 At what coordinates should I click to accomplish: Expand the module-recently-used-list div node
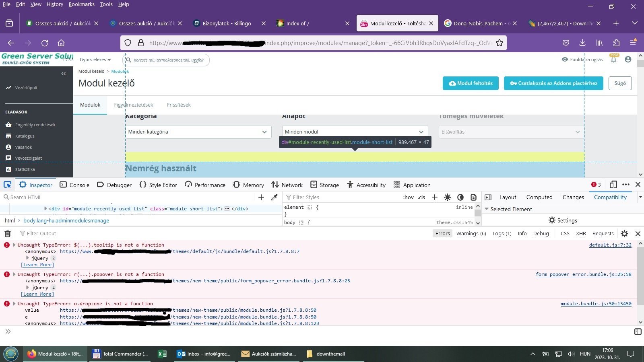45,208
